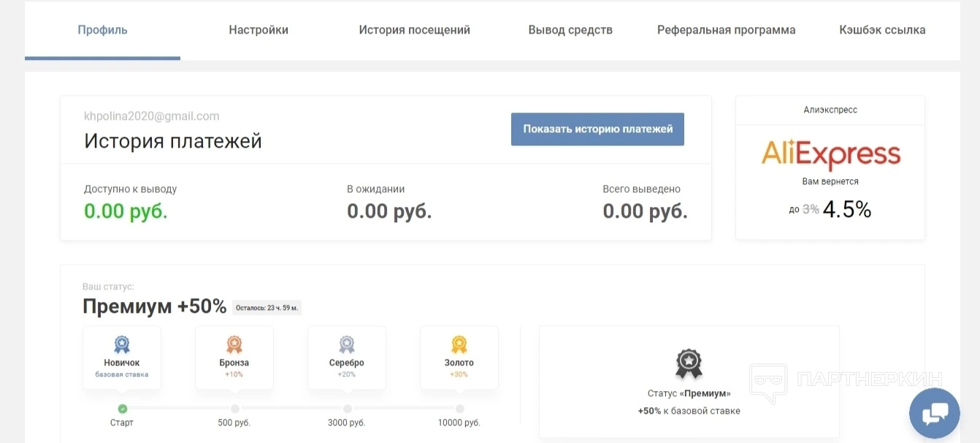Switch to the Кэшбэк ссылка tab
The height and width of the screenshot is (443, 980).
click(882, 30)
